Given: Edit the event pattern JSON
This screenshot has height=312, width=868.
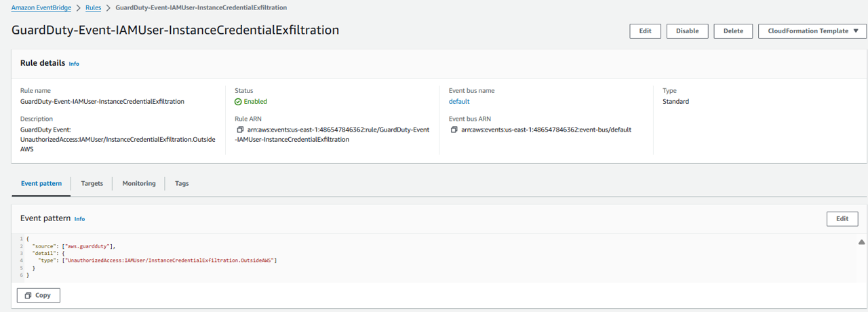Looking at the screenshot, I should coord(842,219).
